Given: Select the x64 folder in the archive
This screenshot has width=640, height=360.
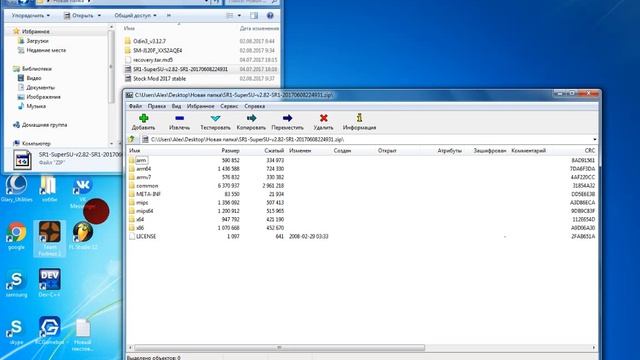Looking at the screenshot, I should tap(140, 220).
